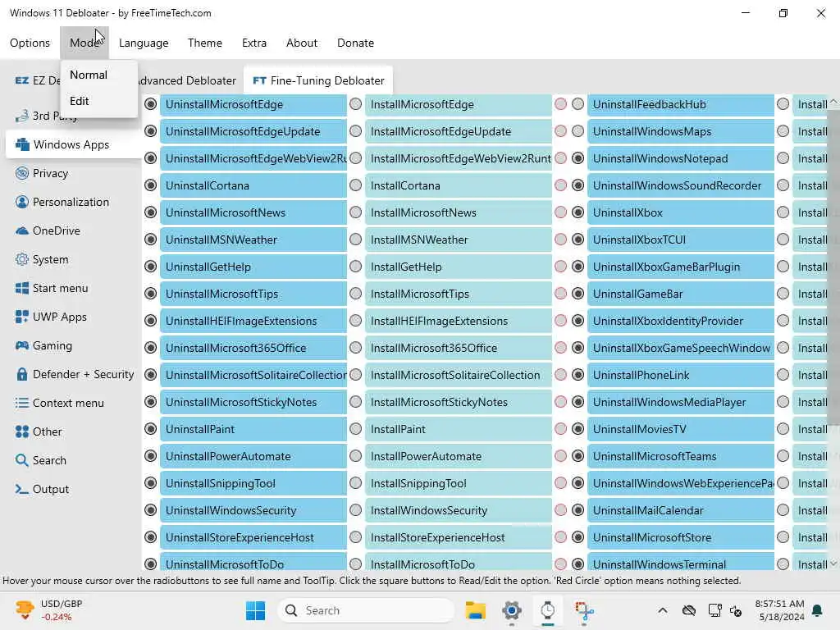This screenshot has height=630, width=840.
Task: Select the Privacy fingerprint icon
Action: coord(21,173)
